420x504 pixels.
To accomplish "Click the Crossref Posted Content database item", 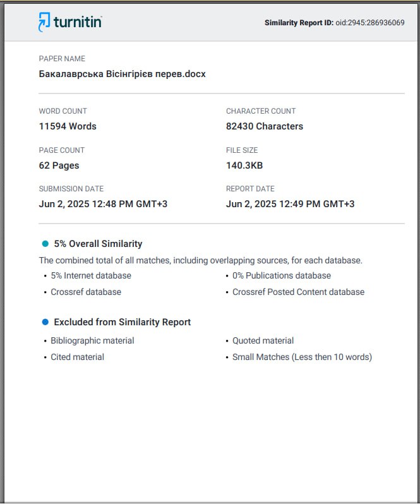I will point(298,292).
